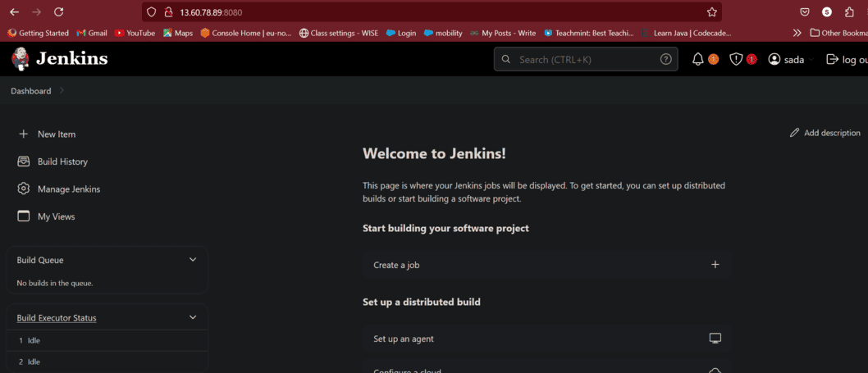Viewport: 868px width, 373px height.
Task: Open the Class settings - WISE bookmark
Action: [x=339, y=34]
